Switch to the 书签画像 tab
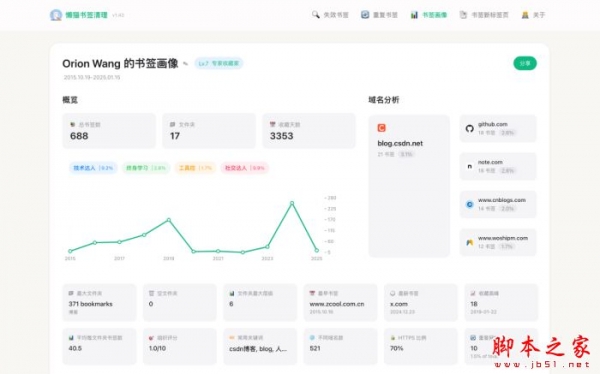The width and height of the screenshot is (600, 374). click(x=429, y=15)
